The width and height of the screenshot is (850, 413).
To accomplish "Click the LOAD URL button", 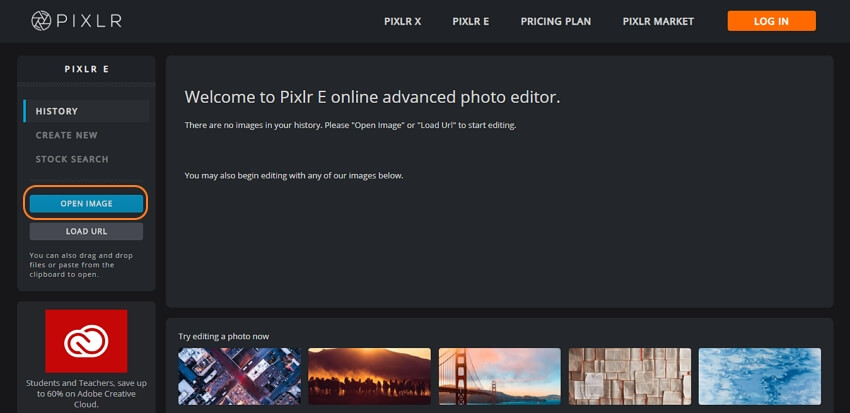I will tap(86, 231).
